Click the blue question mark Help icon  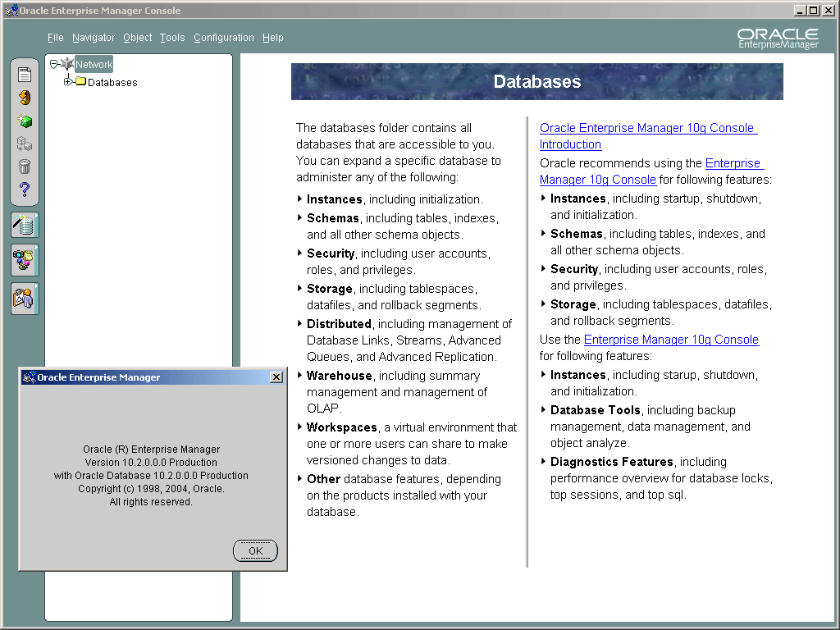[x=25, y=189]
